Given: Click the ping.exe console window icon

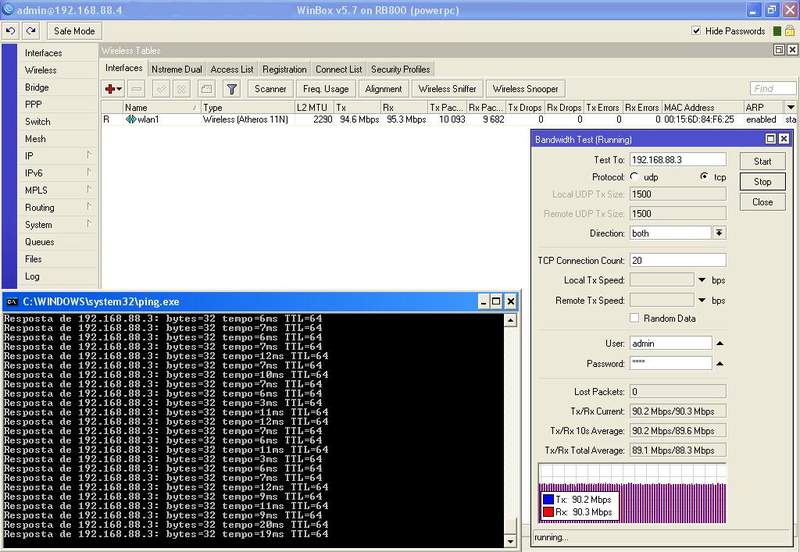Looking at the screenshot, I should [x=12, y=302].
